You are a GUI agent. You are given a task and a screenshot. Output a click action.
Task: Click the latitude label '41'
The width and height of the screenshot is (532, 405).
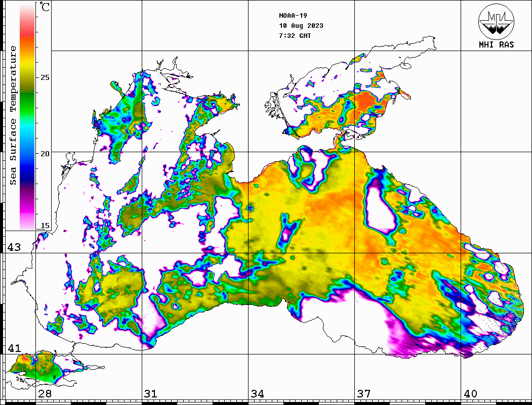point(14,348)
